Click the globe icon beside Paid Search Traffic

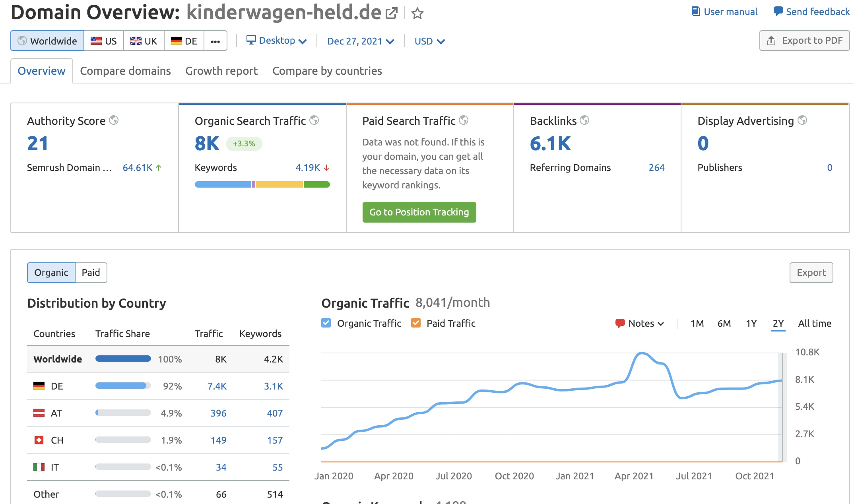464,120
